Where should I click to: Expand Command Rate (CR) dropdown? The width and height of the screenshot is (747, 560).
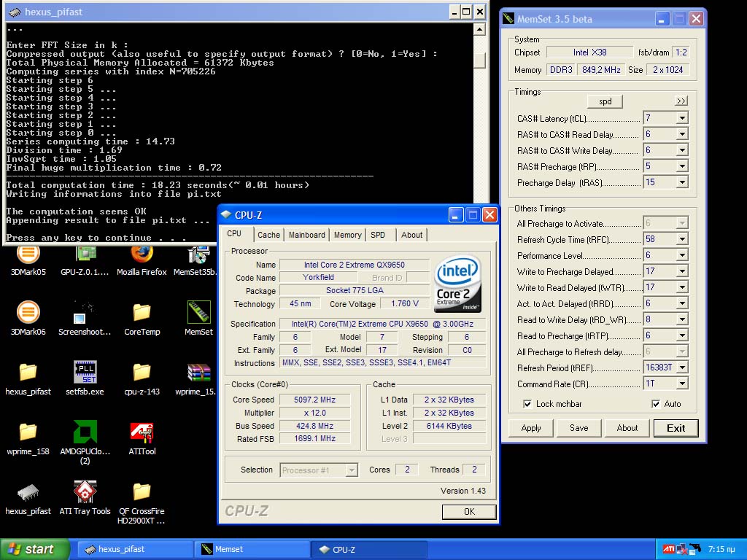pos(682,384)
